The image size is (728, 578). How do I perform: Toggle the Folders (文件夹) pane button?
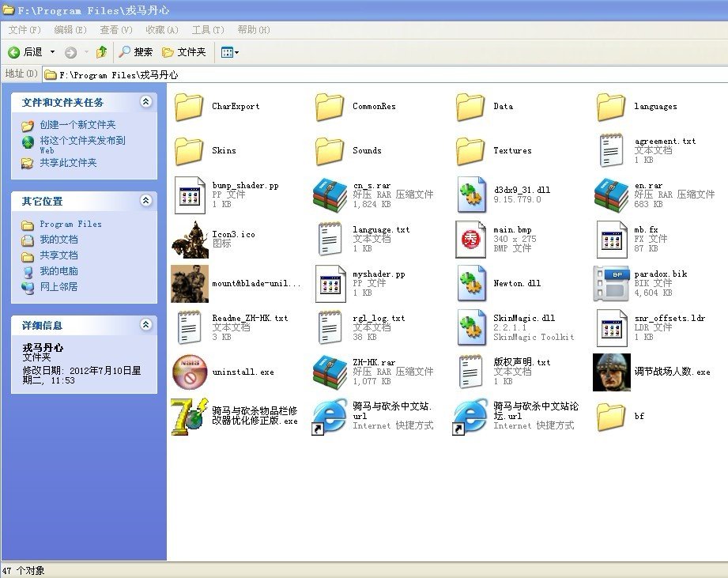[183, 52]
